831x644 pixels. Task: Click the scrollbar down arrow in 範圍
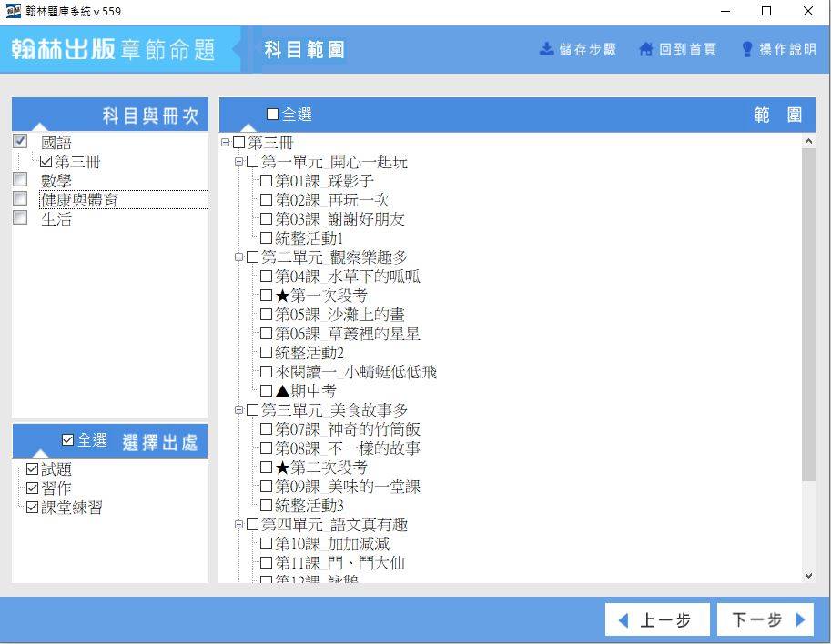(x=808, y=575)
